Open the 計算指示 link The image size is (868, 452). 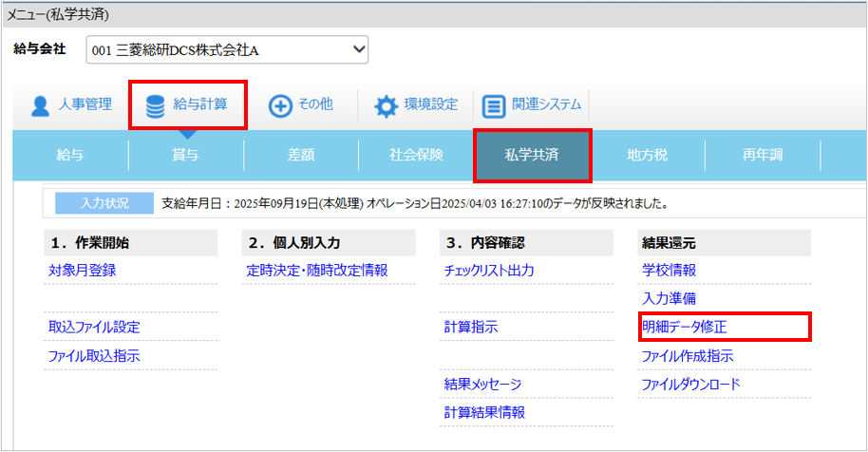click(x=471, y=327)
